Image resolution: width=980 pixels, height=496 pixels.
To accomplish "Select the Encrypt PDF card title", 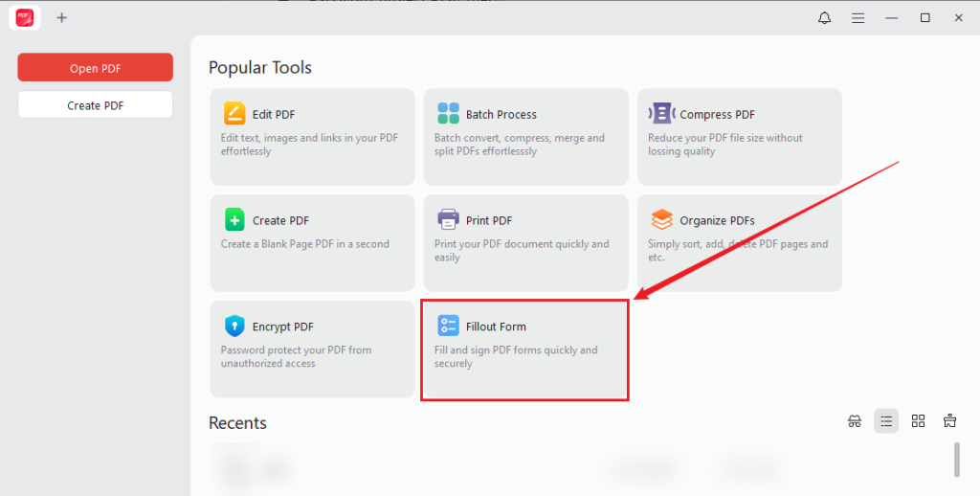I will coord(283,327).
